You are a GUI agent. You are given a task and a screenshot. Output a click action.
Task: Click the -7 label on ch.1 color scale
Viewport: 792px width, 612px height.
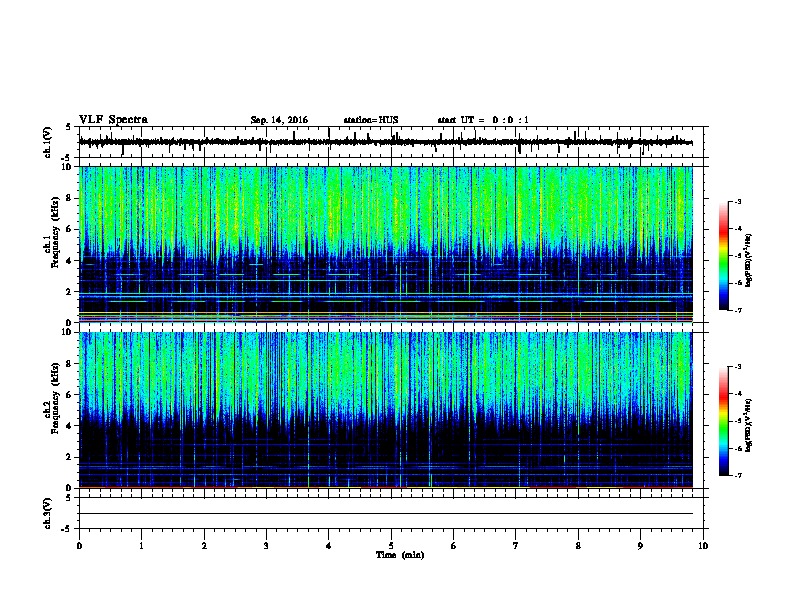coord(738,310)
